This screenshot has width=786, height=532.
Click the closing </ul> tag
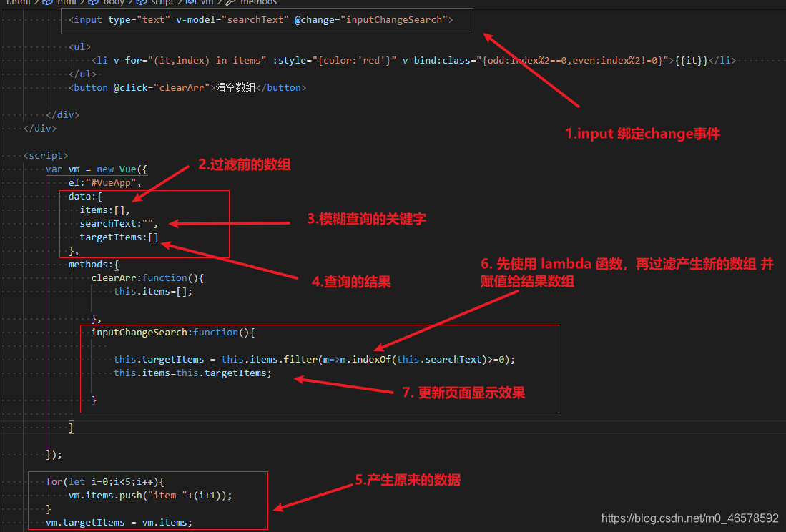pyautogui.click(x=83, y=74)
